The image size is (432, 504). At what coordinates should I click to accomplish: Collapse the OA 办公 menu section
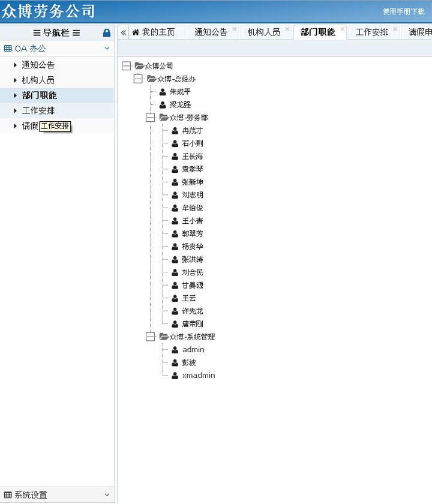107,49
